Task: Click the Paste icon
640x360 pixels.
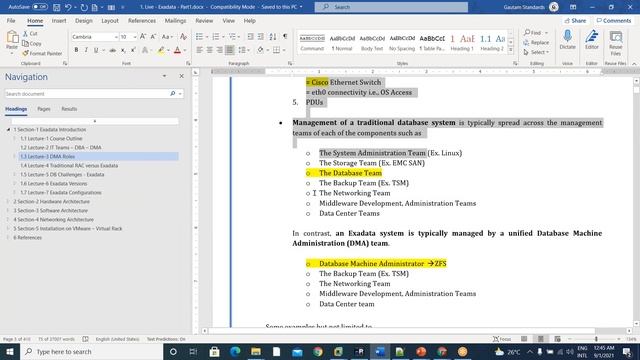Action: pos(12,38)
